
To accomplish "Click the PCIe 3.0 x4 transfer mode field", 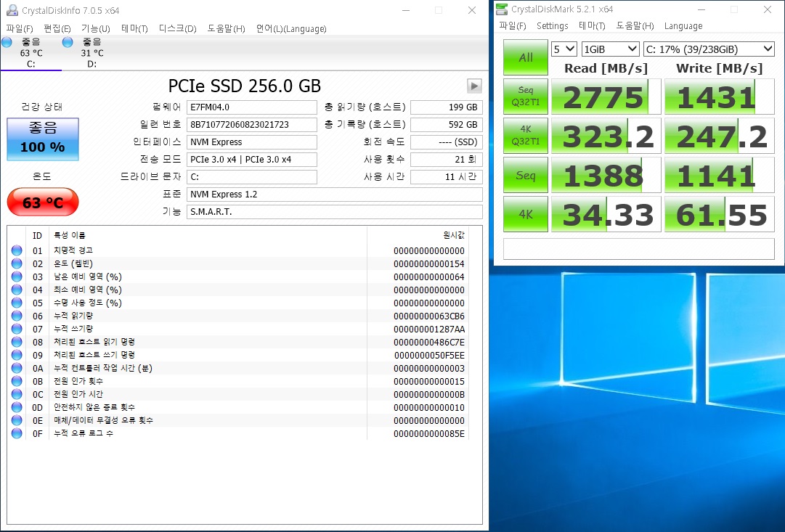I will point(252,160).
